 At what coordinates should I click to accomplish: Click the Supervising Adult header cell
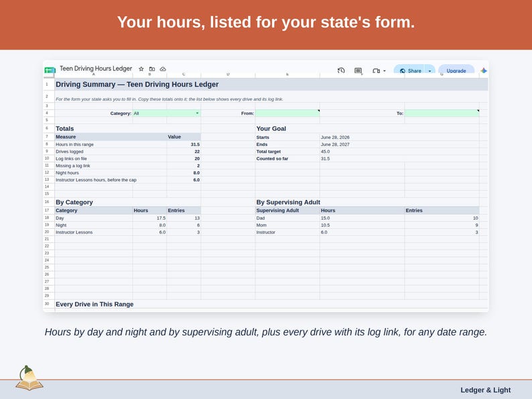pos(287,210)
